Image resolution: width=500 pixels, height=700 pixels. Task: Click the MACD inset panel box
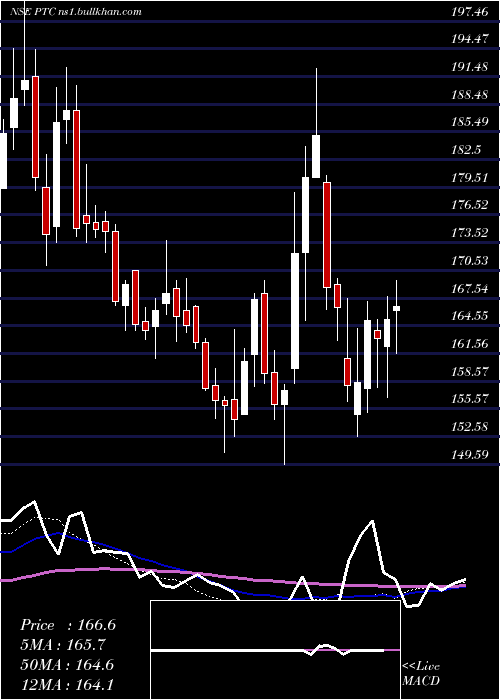click(275, 650)
